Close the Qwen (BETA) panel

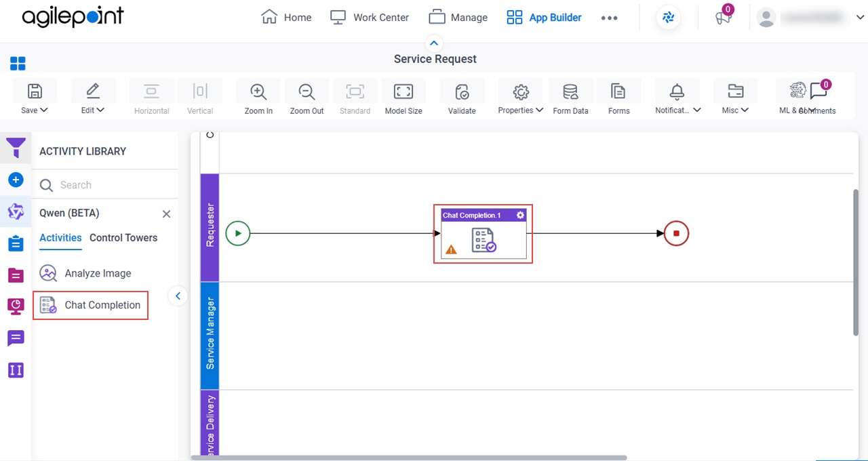(x=166, y=214)
